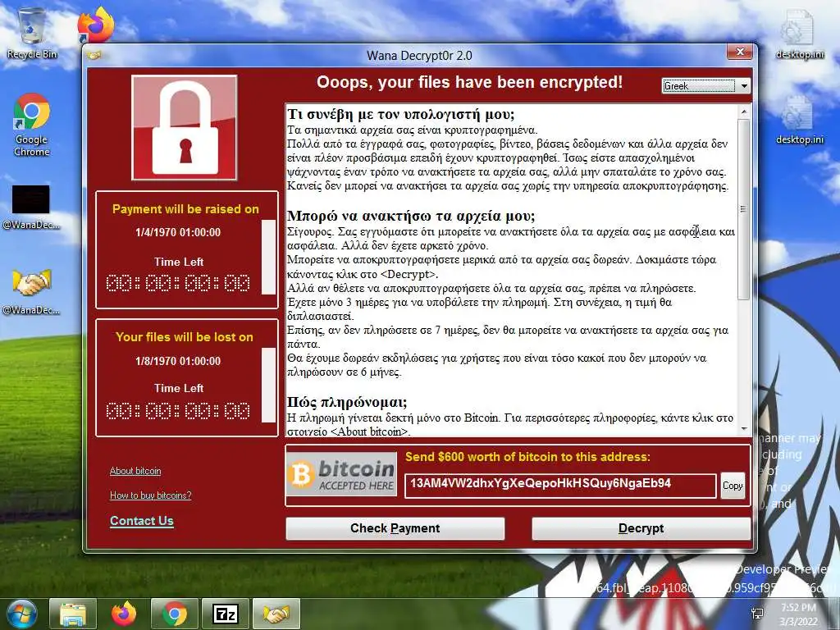Click the date 1/4/1970 01:00:00
Screen dimensions: 840x630
178,232
